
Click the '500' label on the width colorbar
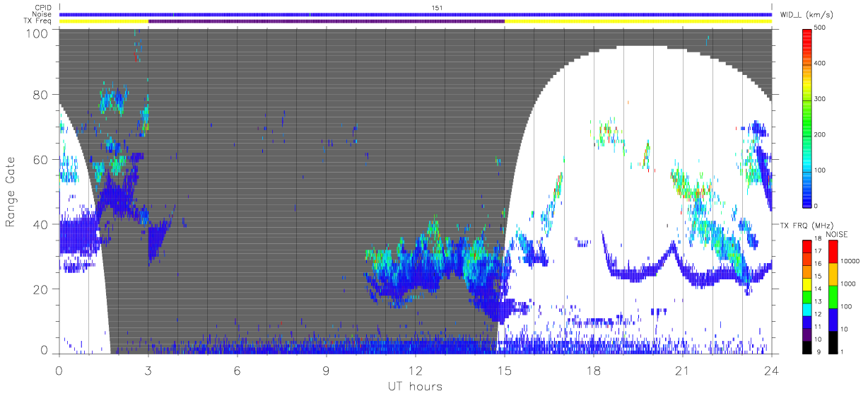[x=820, y=28]
